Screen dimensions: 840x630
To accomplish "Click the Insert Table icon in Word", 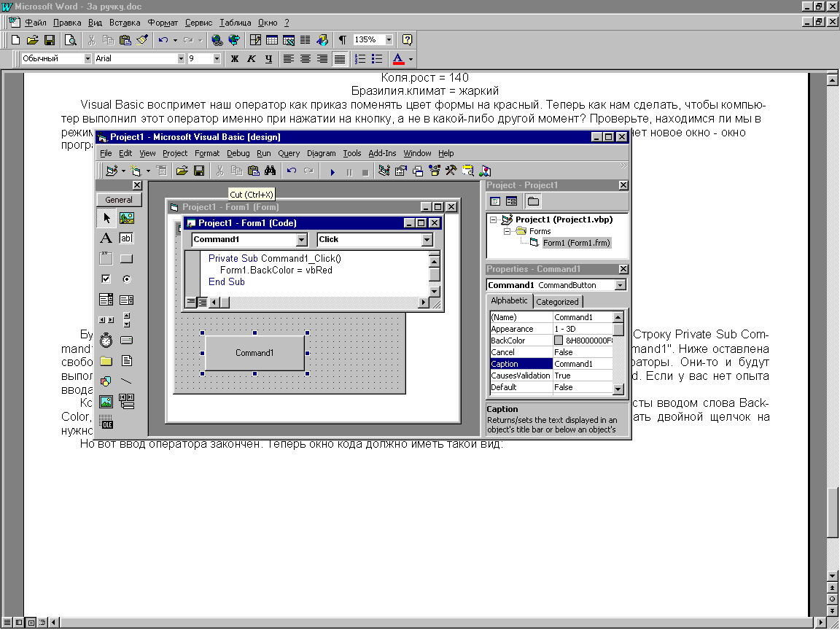I will [x=271, y=40].
